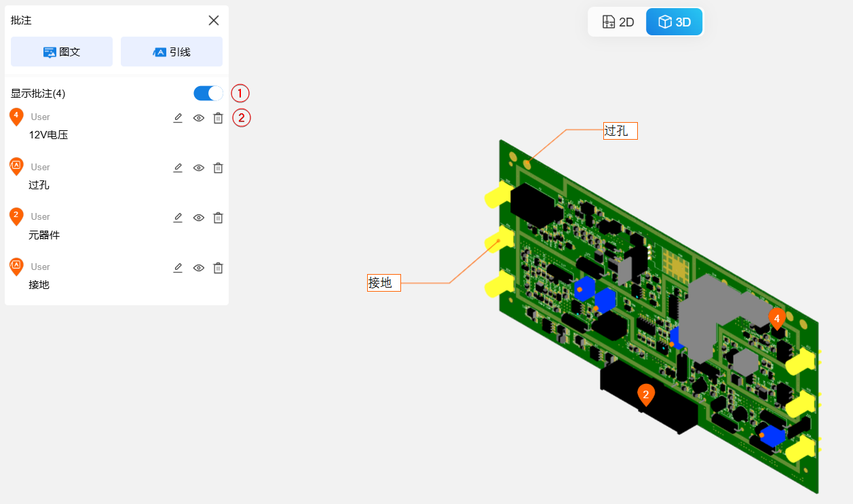The image size is (853, 504).
Task: Close the 批注 panel
Action: click(x=214, y=20)
